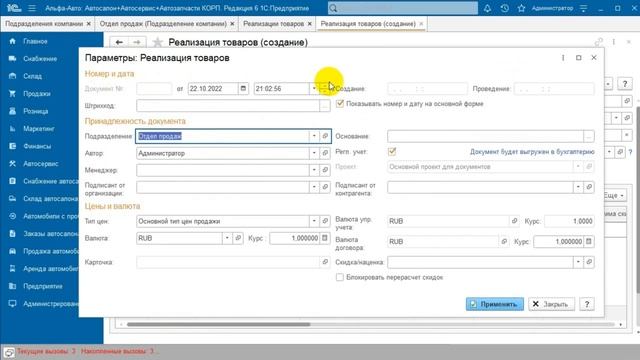This screenshot has height=360, width=640.
Task: Expand the Тип цен dropdown arrow
Action: pyautogui.click(x=314, y=221)
